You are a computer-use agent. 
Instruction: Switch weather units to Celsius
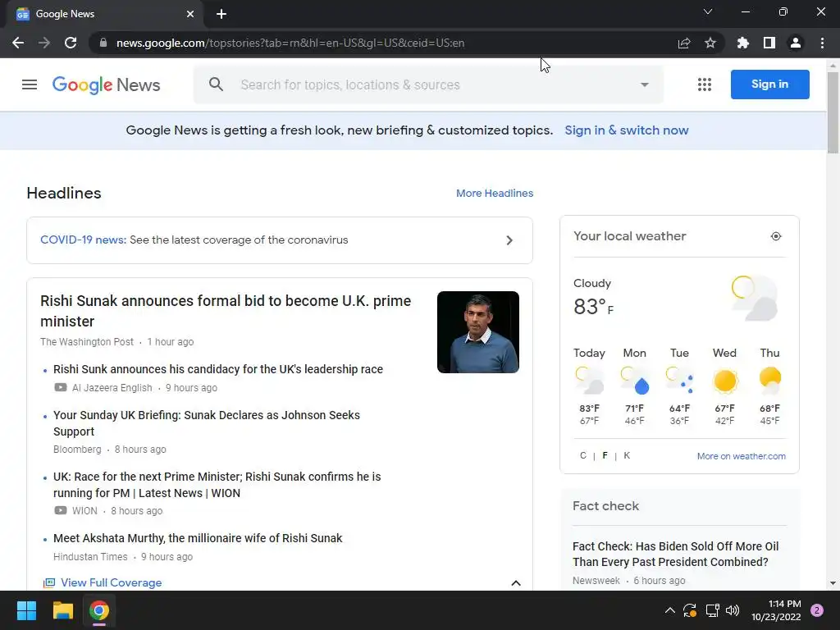pos(583,455)
